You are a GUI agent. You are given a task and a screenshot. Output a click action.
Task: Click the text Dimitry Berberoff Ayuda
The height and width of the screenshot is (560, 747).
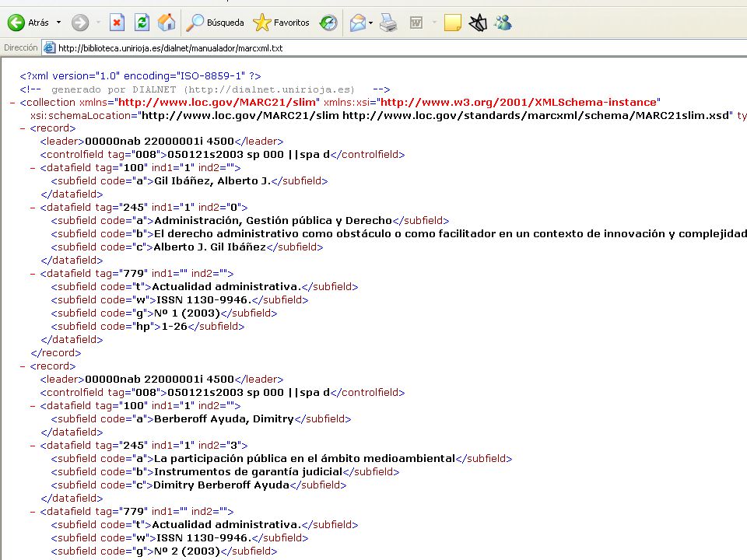coord(222,485)
